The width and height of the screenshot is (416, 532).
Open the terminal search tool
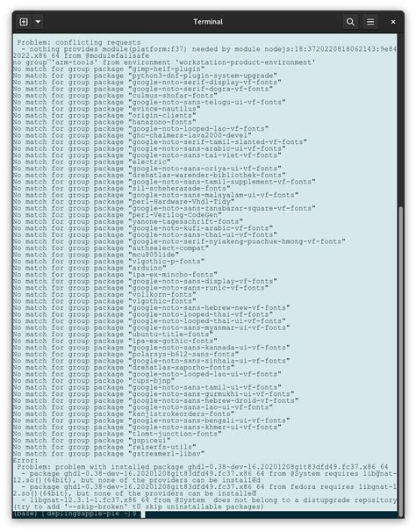tap(350, 22)
